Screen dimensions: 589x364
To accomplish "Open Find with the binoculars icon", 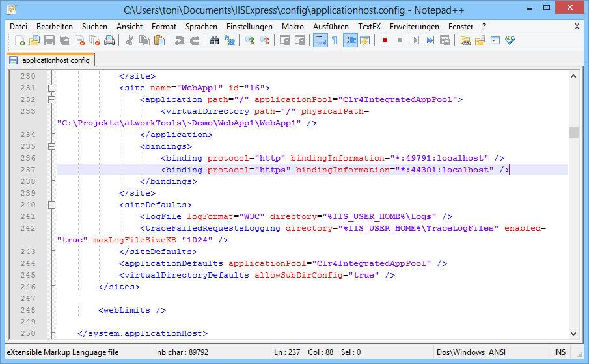I will click(215, 40).
